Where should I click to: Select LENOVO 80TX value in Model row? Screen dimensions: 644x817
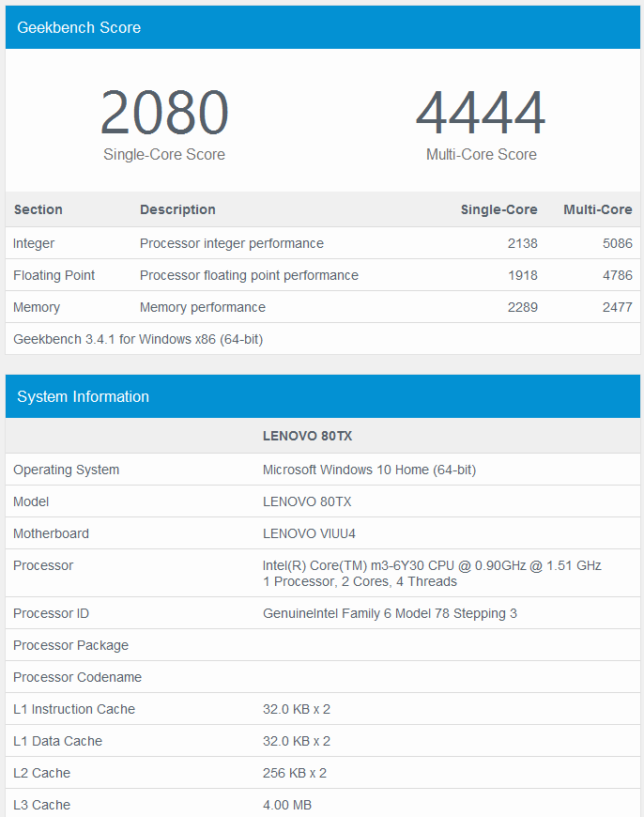(307, 501)
